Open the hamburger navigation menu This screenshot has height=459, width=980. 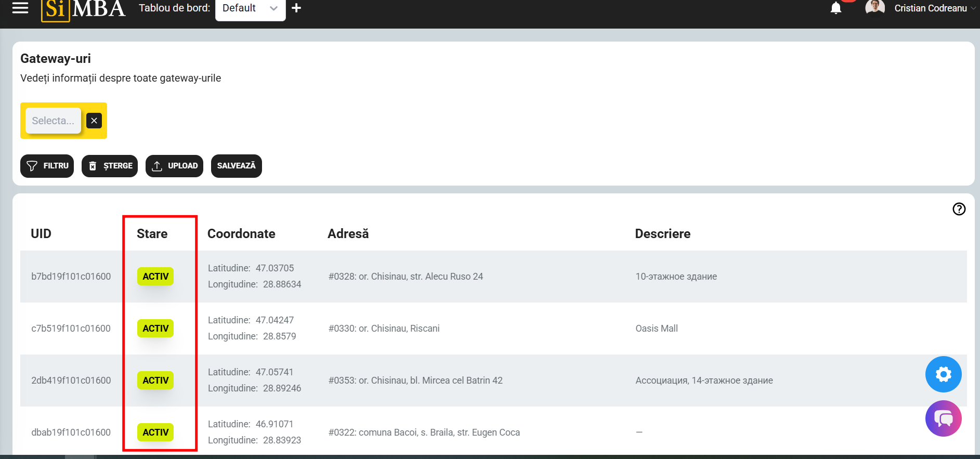pos(20,8)
